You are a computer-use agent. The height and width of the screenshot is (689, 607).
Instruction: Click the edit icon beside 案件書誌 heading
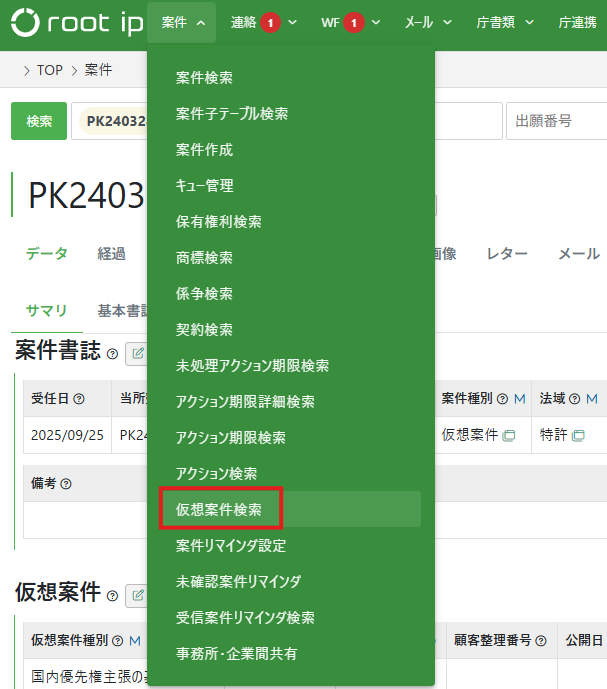click(x=135, y=353)
